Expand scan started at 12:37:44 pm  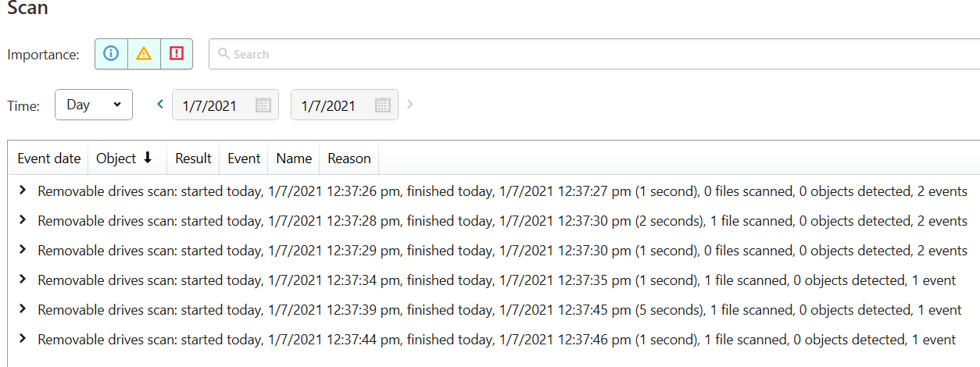pos(23,339)
